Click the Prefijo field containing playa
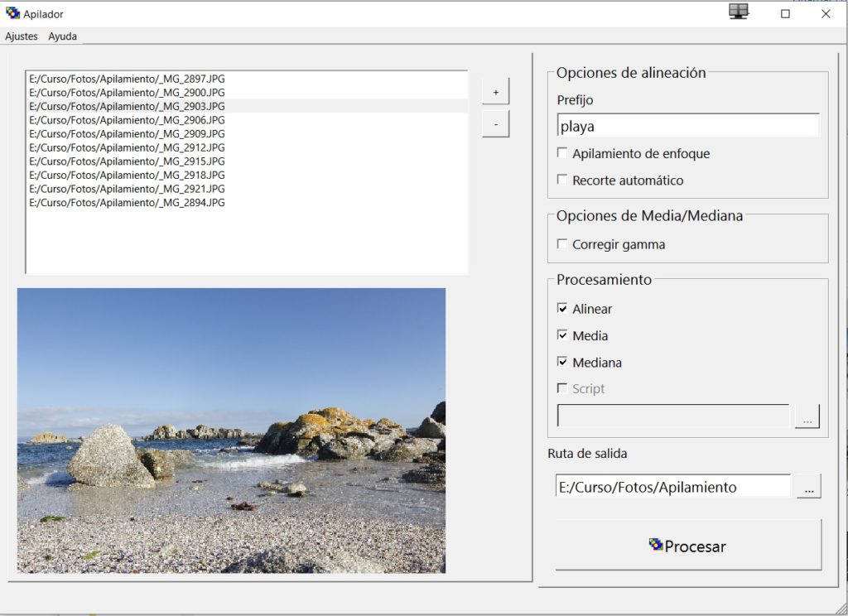Viewport: 848px width, 616px height. [688, 126]
